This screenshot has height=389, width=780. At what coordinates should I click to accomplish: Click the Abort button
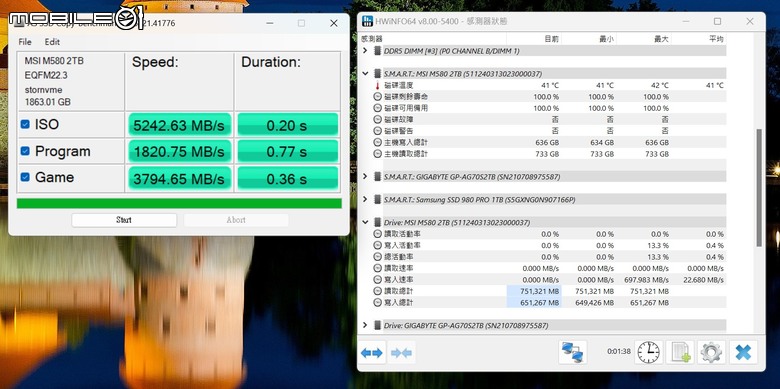coord(236,220)
